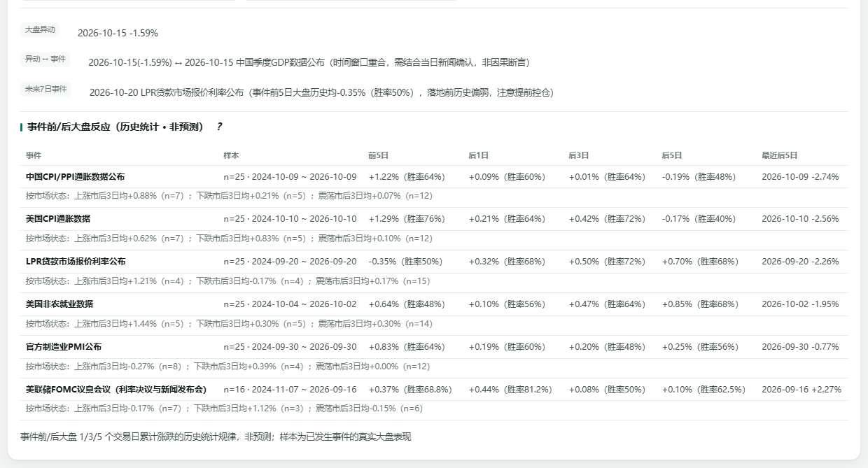Click +0.32% (胜率68%) after-1-day value
This screenshot has height=468, width=868.
tap(507, 262)
